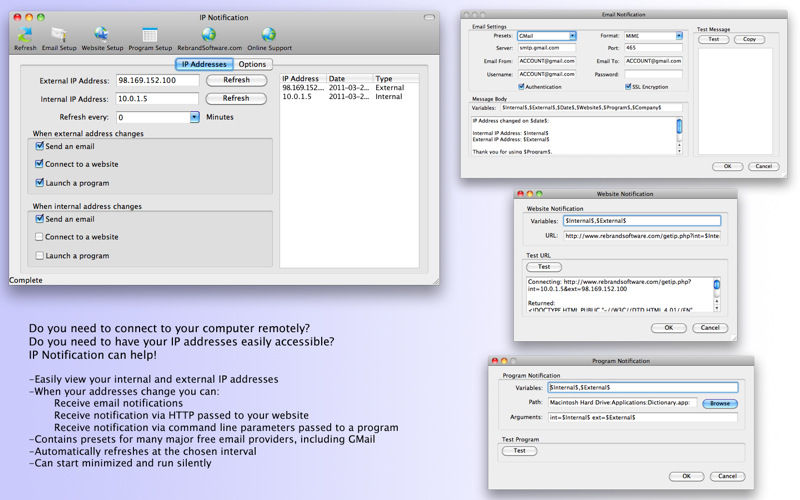Open Program Setup toolbar icon
800x500 pixels.
coord(150,39)
